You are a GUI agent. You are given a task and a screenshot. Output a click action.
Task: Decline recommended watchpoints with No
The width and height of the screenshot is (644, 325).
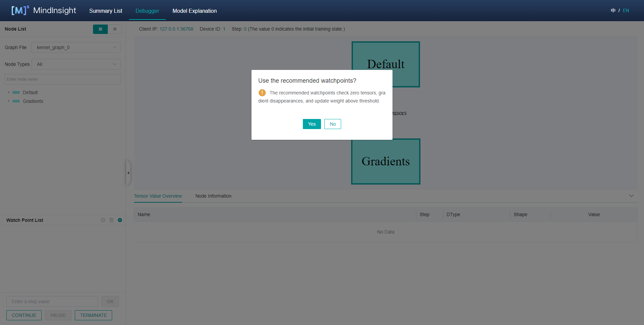[332, 124]
